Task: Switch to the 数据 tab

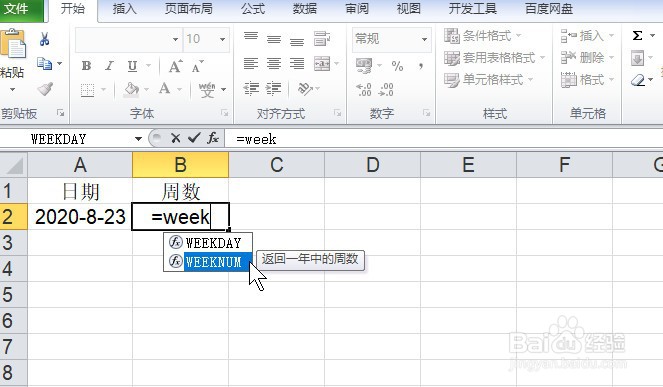Action: tap(305, 9)
